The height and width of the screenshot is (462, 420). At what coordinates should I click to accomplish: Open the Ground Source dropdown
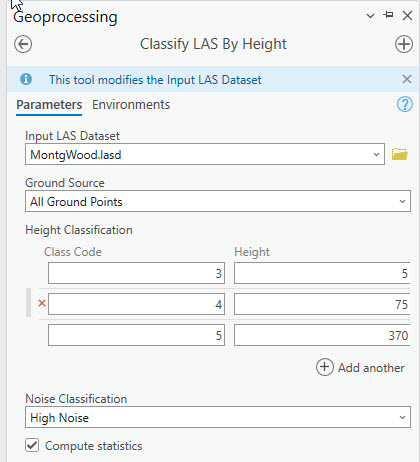coord(218,201)
